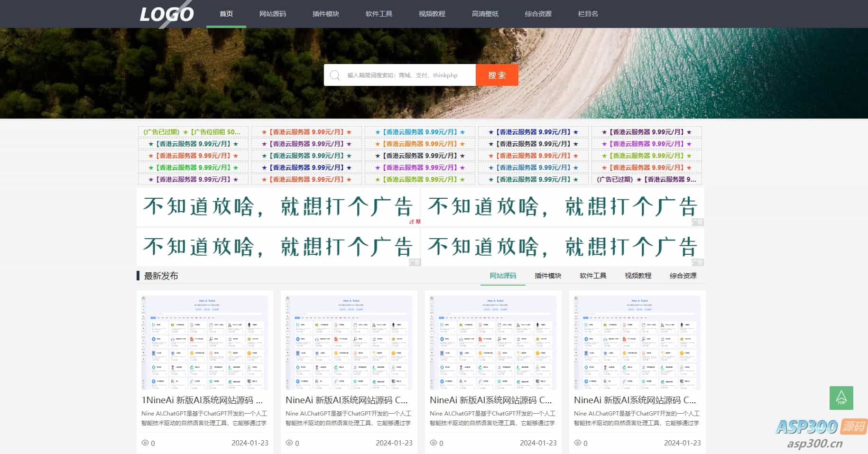Switch to the 视频教程 tab in latest releases
Screen dimensions: 868x454
(x=637, y=275)
